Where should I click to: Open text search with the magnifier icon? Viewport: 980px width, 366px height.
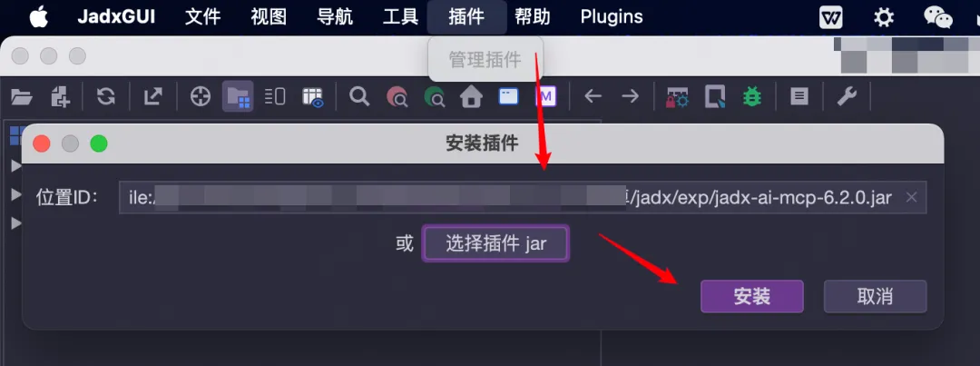tap(358, 96)
